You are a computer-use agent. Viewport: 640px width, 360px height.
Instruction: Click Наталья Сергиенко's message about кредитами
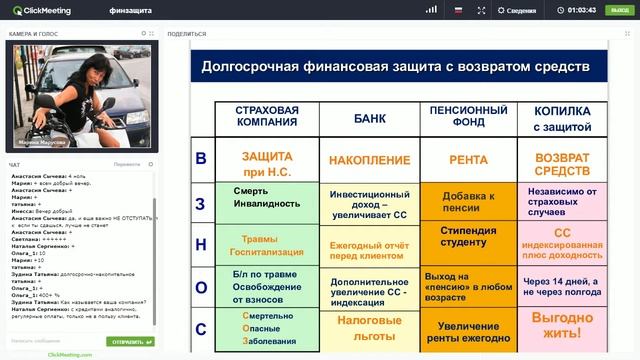[76, 313]
